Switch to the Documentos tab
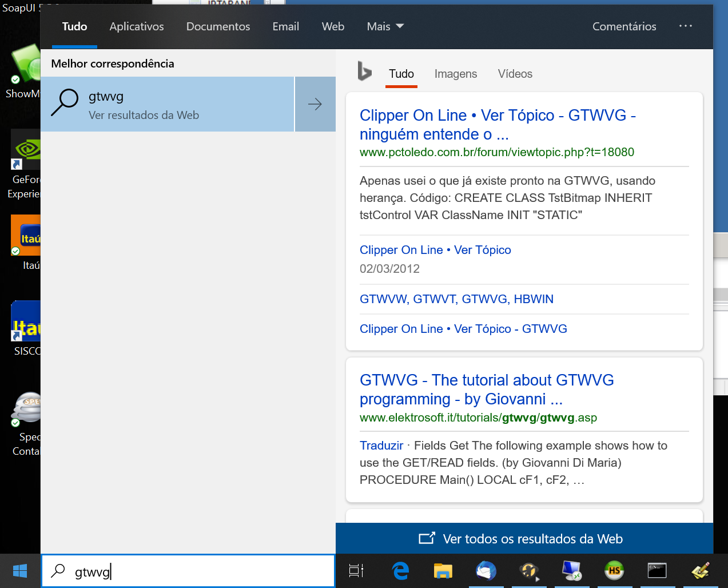Viewport: 728px width, 588px height. click(x=218, y=26)
